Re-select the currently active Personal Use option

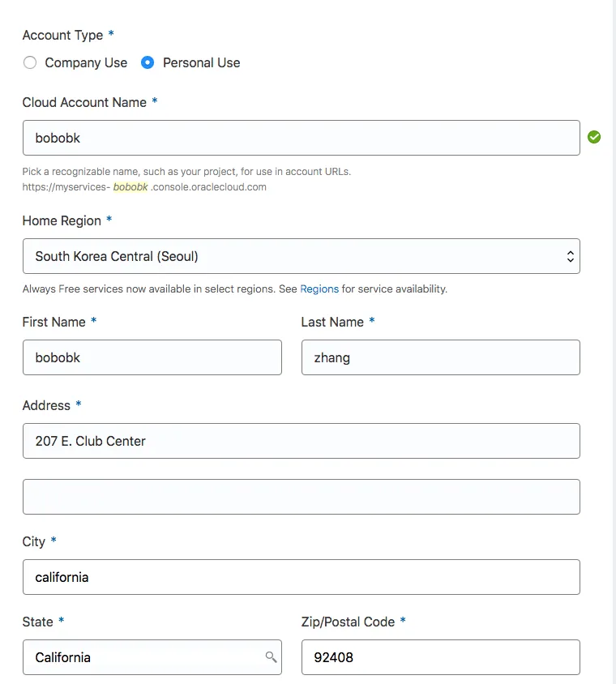pos(147,62)
